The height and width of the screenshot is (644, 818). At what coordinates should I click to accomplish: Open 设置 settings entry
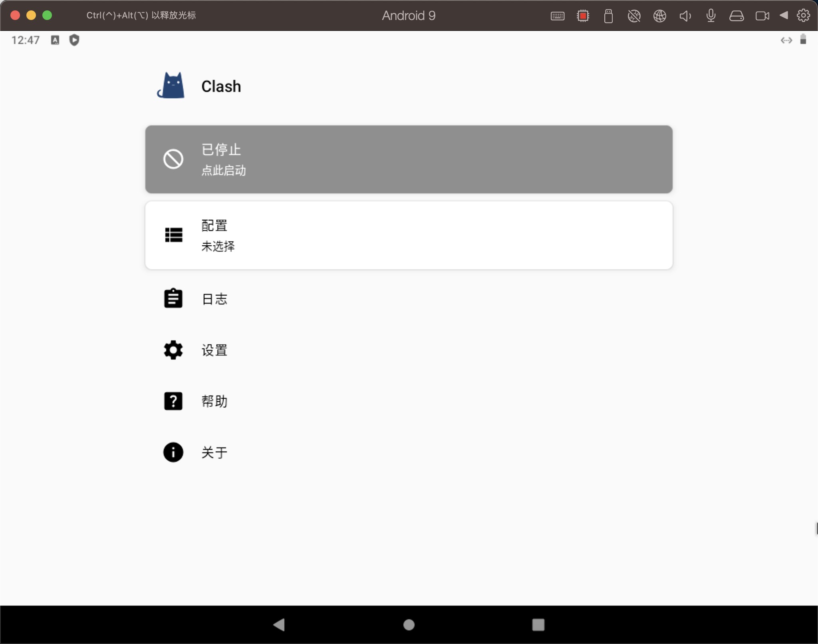(214, 350)
